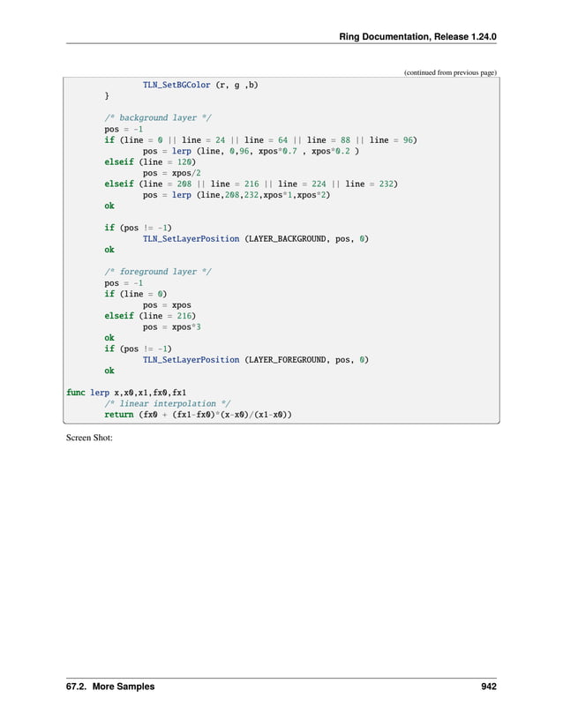Click the line "if (line = 0)"
This screenshot has width=563, height=728.
click(x=136, y=294)
